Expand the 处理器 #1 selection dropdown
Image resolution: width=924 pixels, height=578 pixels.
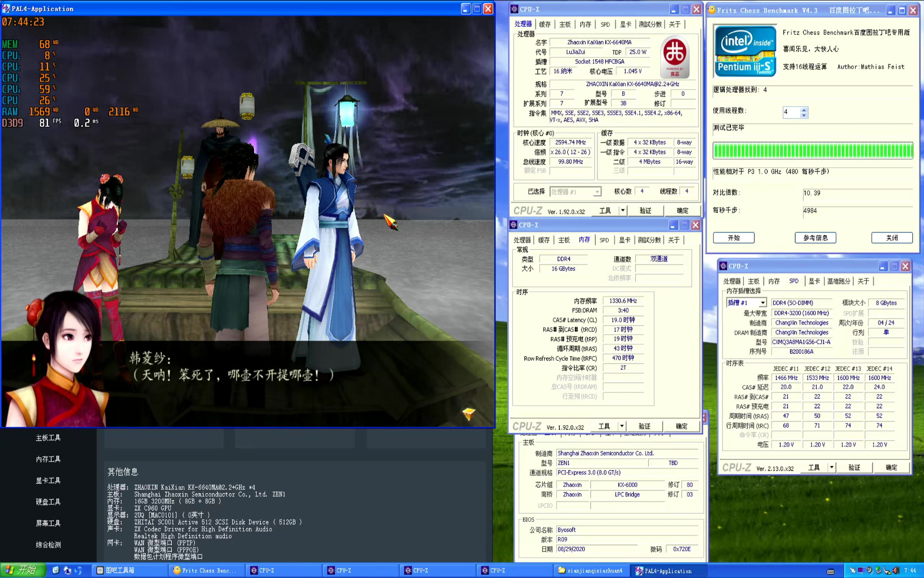tap(597, 192)
